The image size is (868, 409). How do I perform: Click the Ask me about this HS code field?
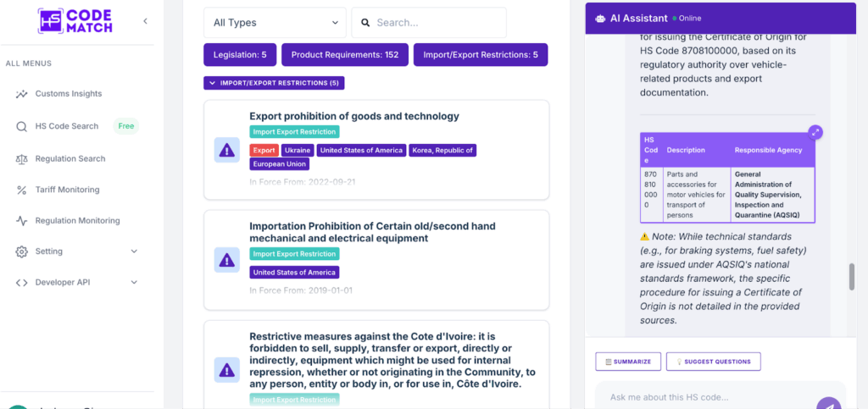[704, 397]
